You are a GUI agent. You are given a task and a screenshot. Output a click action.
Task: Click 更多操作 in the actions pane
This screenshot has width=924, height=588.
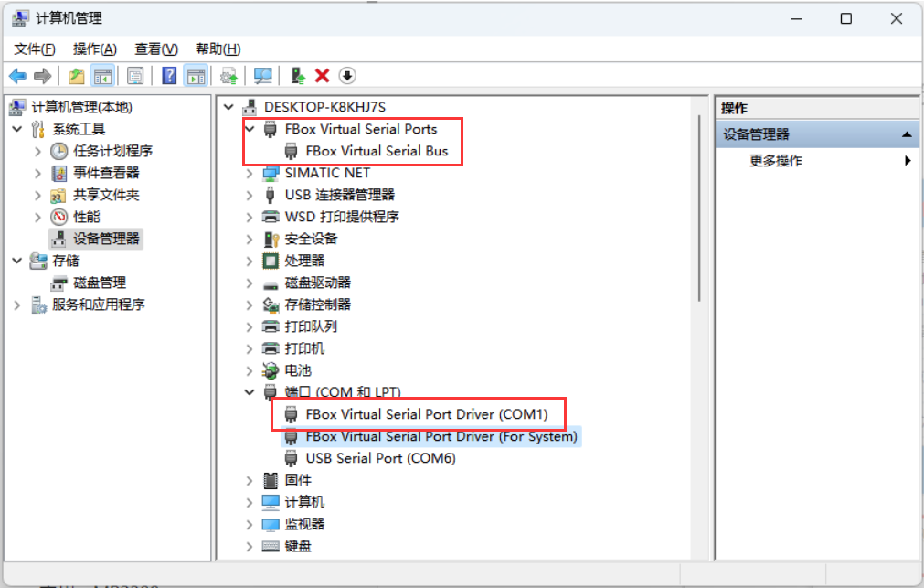coord(776,161)
